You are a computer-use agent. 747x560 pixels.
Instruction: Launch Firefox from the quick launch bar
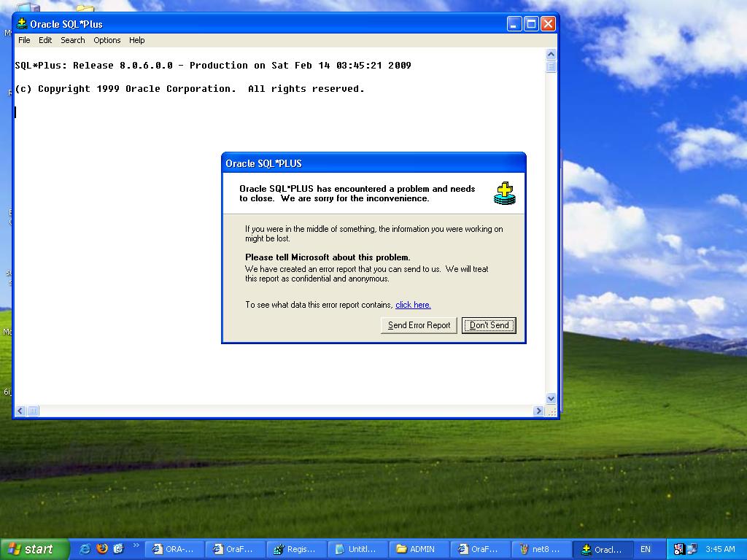tap(101, 549)
